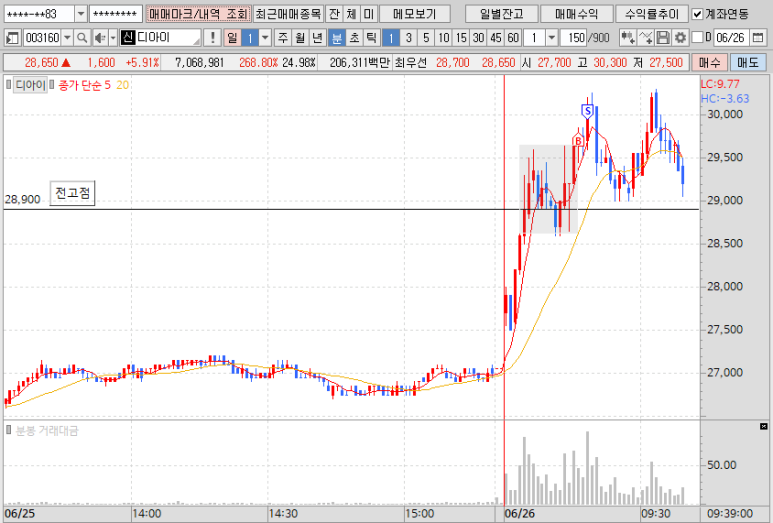Viewport: 773px width, 523px height.
Task: Click the red 매수 buy button
Action: [709, 63]
